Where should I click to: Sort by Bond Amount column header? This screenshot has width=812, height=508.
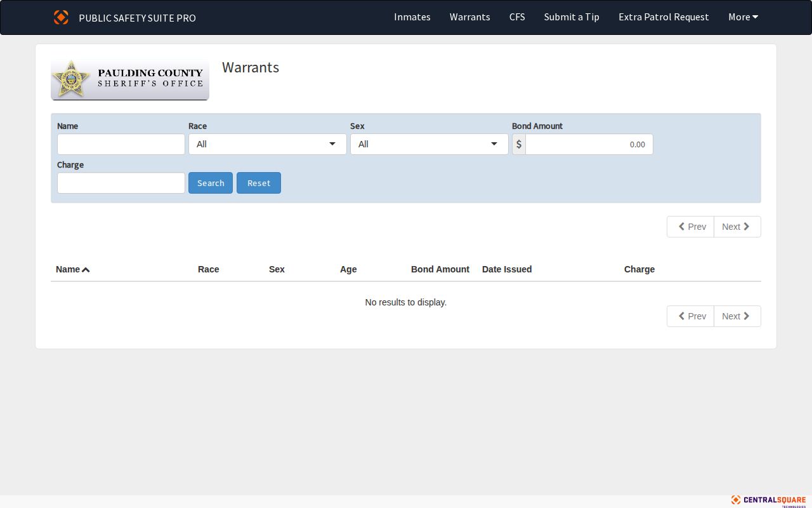(440, 269)
